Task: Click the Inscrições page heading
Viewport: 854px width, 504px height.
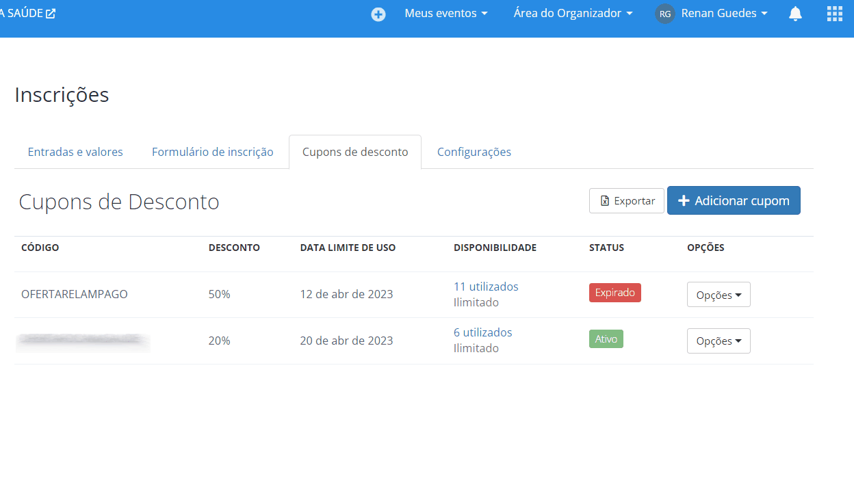Action: tap(62, 94)
